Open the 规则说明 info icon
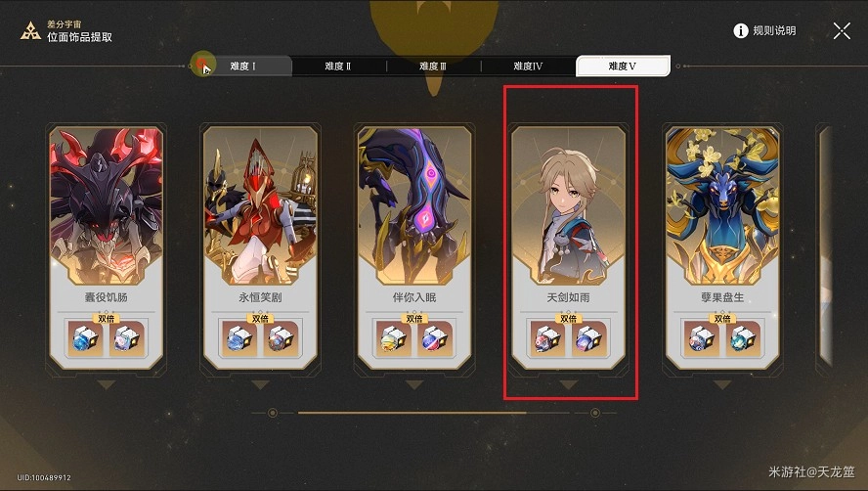 click(x=740, y=31)
